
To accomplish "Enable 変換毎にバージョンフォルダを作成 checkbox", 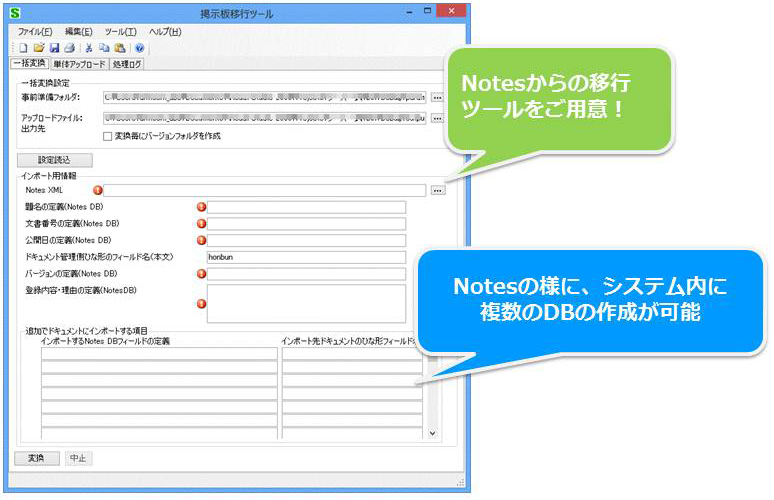I will [x=108, y=136].
